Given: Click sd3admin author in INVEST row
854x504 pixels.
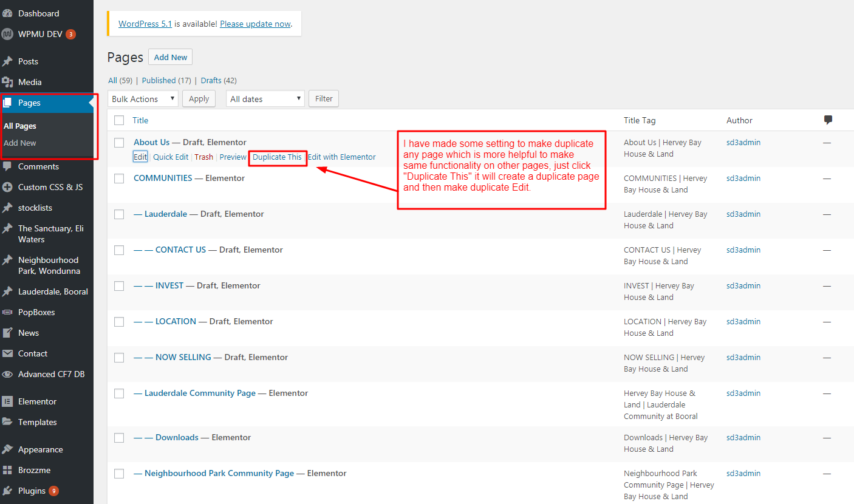Looking at the screenshot, I should pos(743,285).
